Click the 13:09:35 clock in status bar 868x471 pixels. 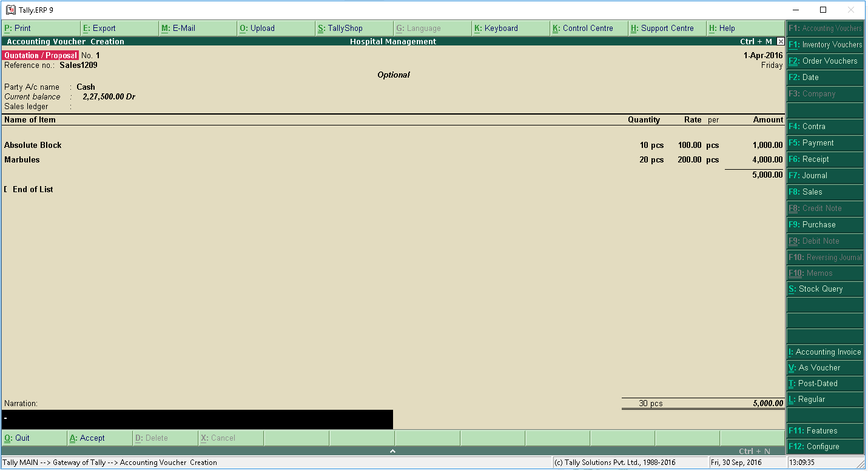[x=802, y=463]
